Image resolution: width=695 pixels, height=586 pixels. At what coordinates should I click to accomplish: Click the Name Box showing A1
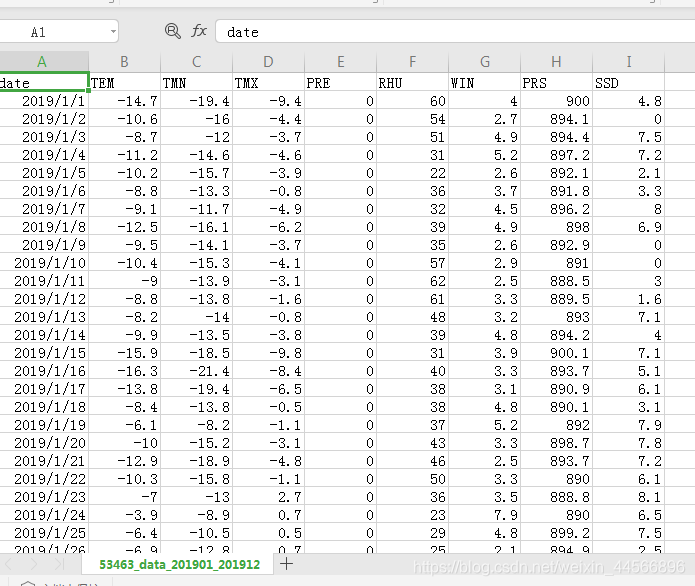58,31
